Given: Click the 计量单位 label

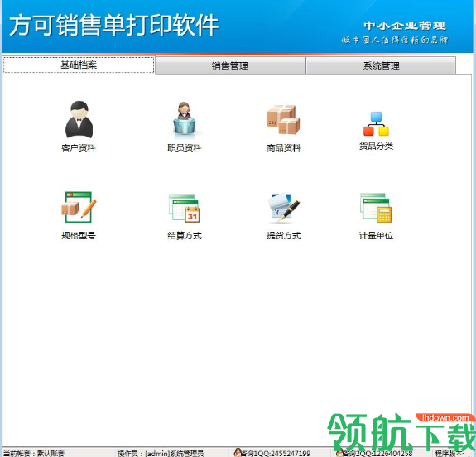Looking at the screenshot, I should [x=376, y=236].
